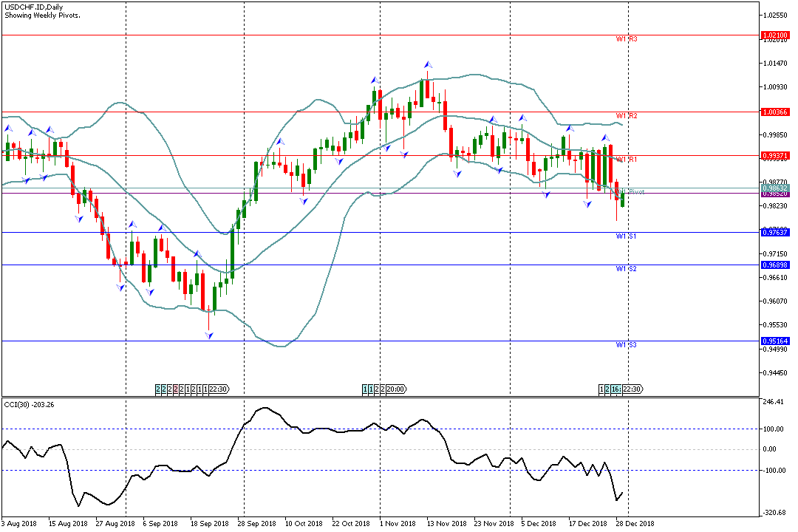Screen dimensions: 798x532
Task: Click the 0.95530 price axis label
Action: [x=775, y=325]
